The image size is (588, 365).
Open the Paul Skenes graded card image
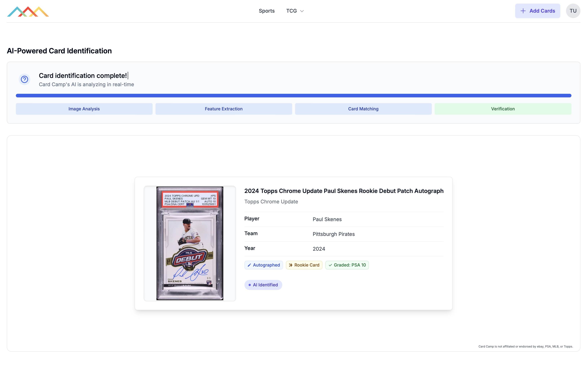click(190, 243)
